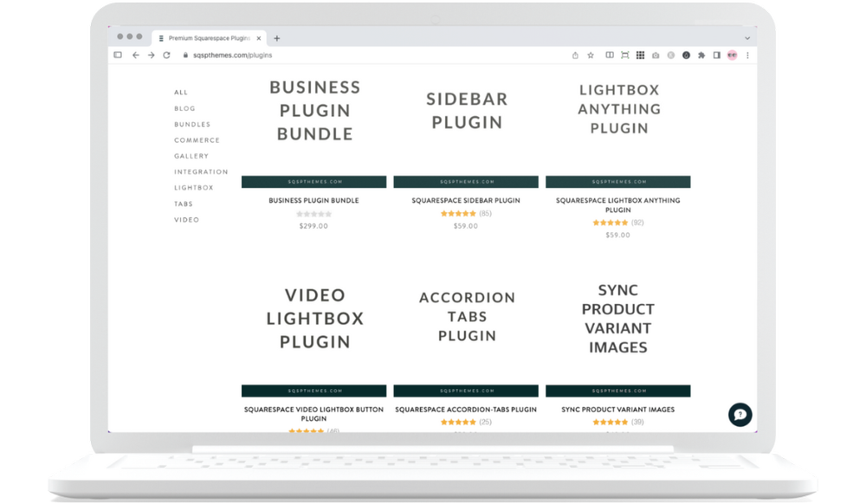Click SQUARESPACE VIDEO LIGHTBOX BUTTON PLUGIN title
The height and width of the screenshot is (504, 866).
[x=313, y=414]
